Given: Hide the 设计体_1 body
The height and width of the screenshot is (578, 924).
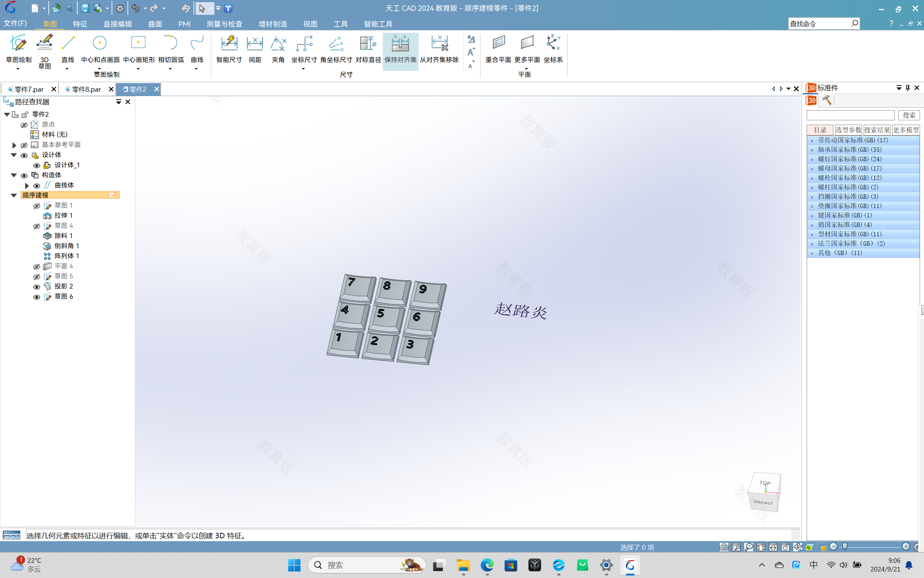Looking at the screenshot, I should point(37,165).
